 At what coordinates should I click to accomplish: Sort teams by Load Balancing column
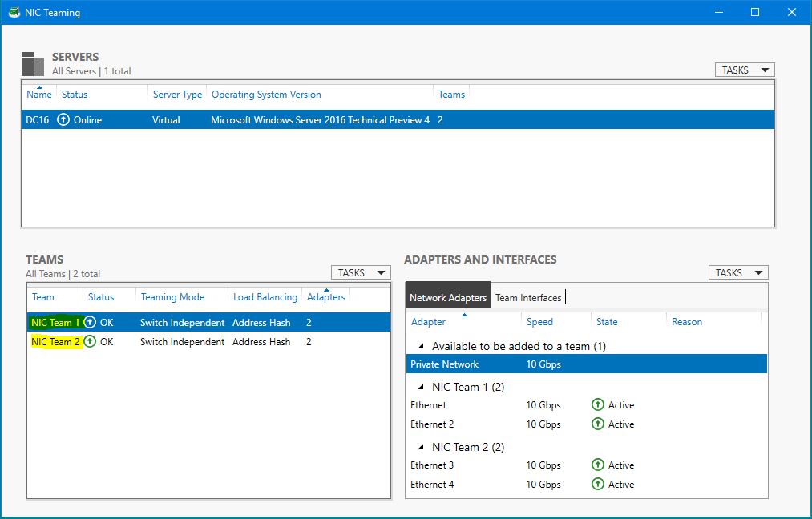click(265, 297)
